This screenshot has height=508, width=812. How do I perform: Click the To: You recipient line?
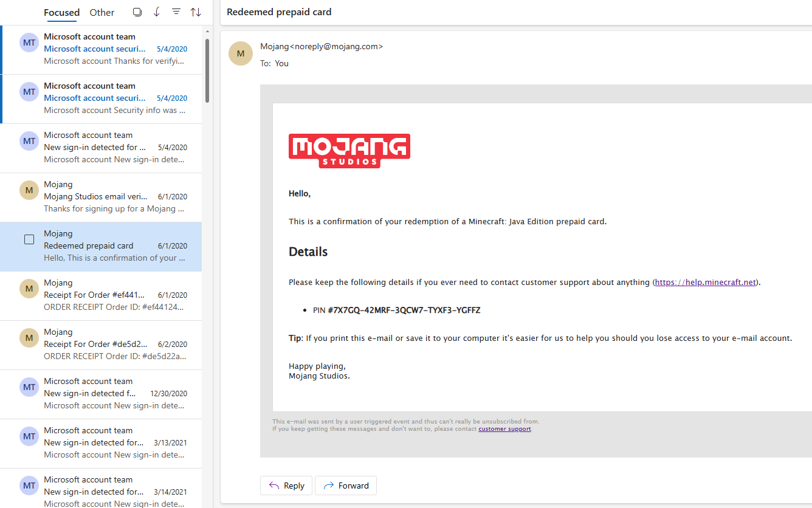click(274, 63)
